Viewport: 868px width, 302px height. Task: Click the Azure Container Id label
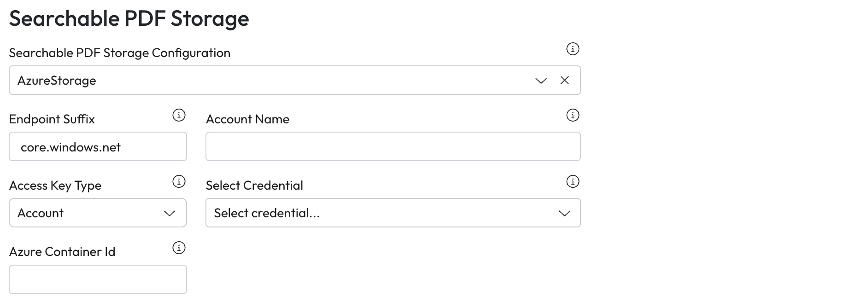click(62, 252)
